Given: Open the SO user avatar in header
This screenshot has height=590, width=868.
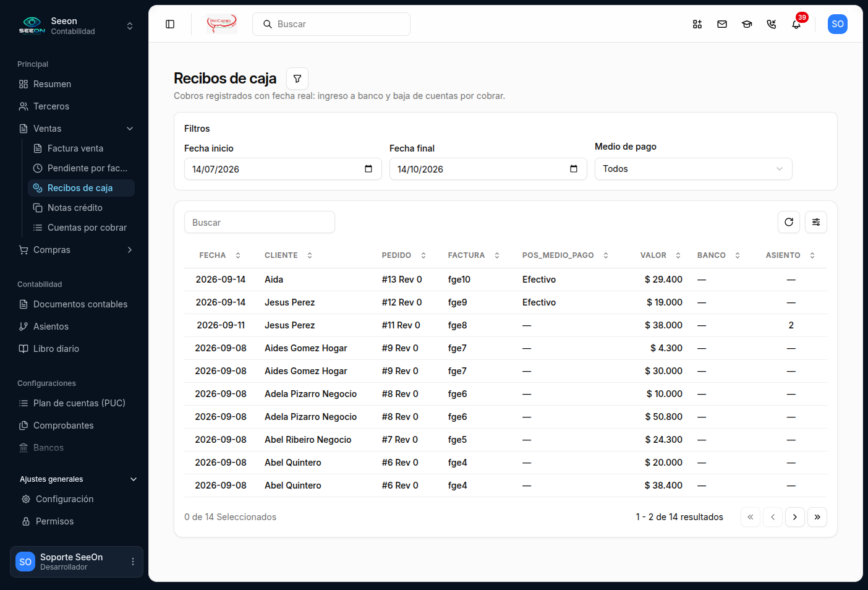Looking at the screenshot, I should [x=838, y=24].
